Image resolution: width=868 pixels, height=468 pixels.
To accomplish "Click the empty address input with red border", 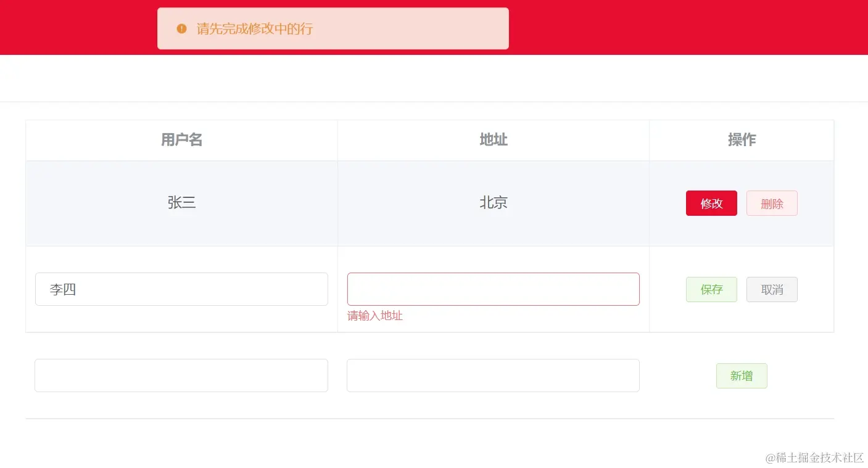I will (x=494, y=289).
